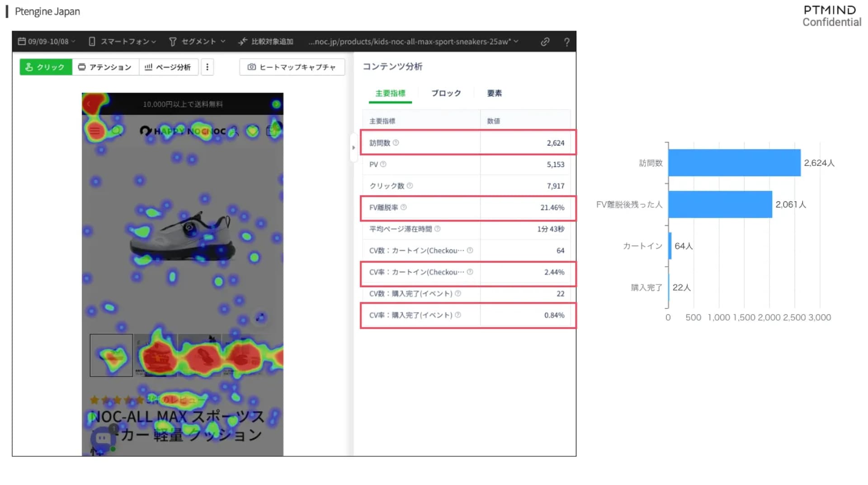This screenshot has width=868, height=485.
Task: Click the copy link icon in top bar
Action: (x=545, y=42)
